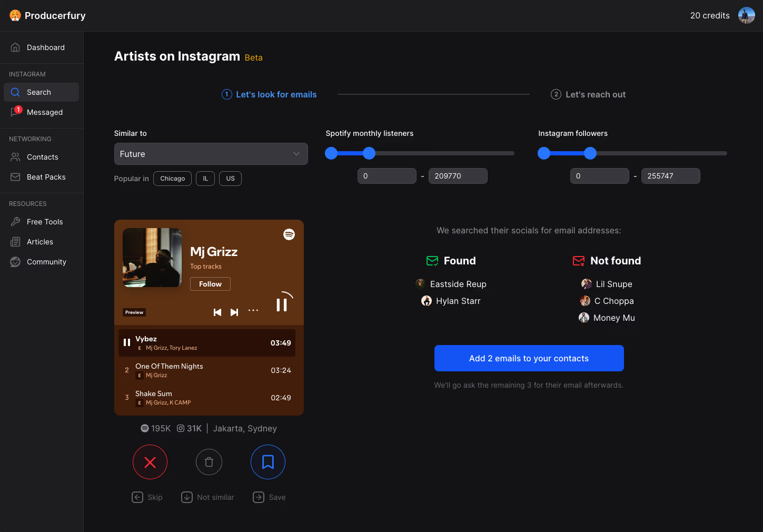This screenshot has height=532, width=763.
Task: Select Money Mu in Not found list
Action: point(607,318)
